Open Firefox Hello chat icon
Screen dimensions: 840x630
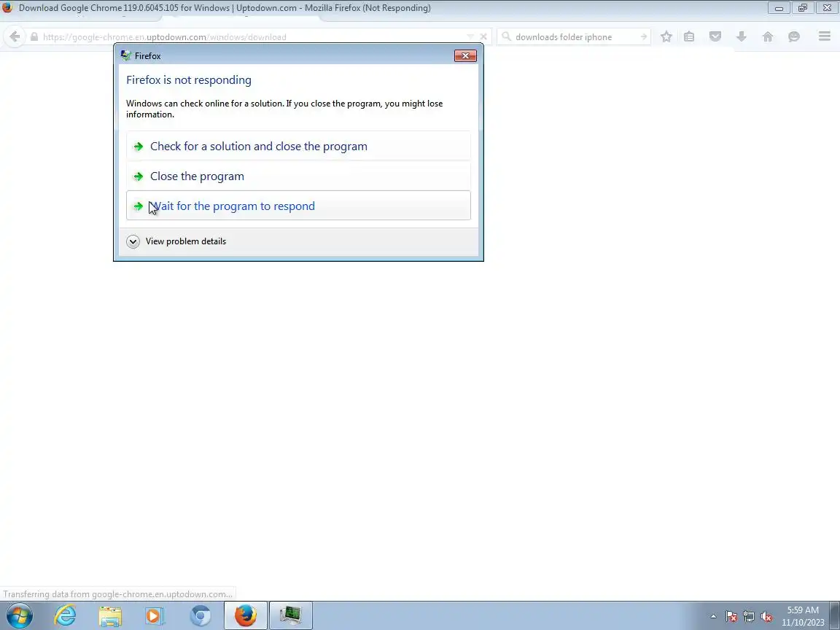coord(794,36)
